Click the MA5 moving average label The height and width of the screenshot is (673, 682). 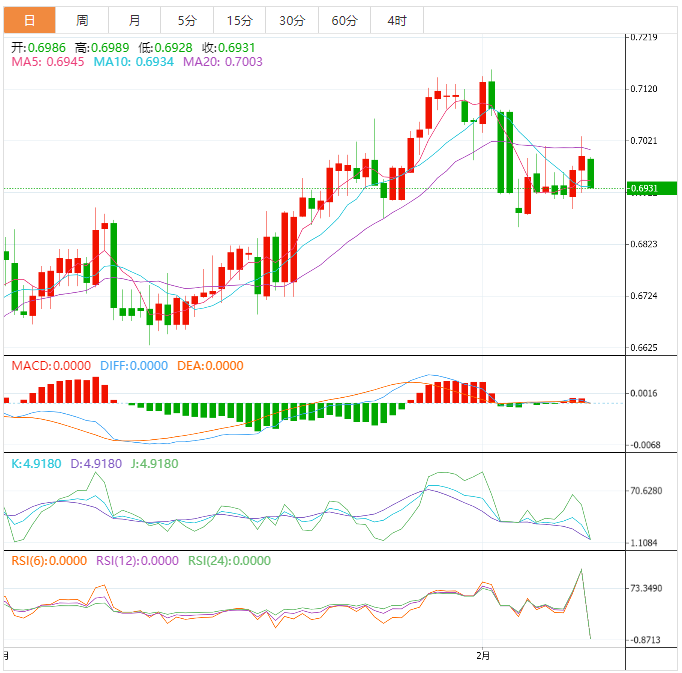click(47, 62)
